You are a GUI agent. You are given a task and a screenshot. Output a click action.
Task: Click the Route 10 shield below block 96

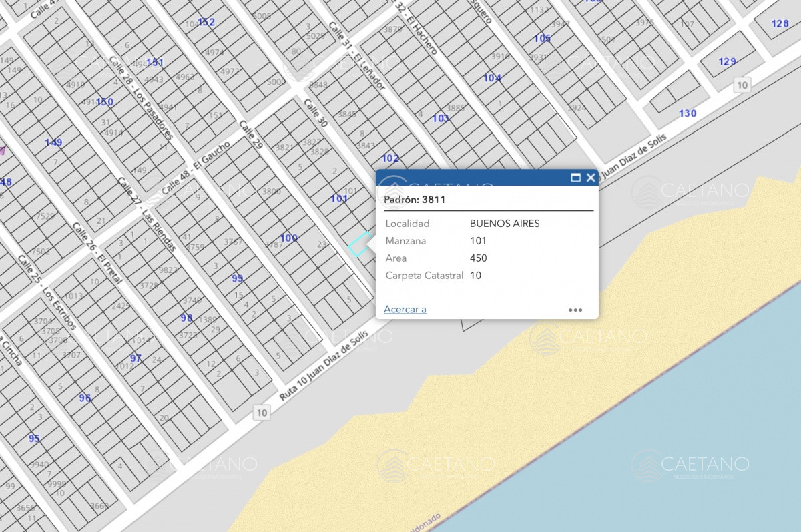[262, 413]
